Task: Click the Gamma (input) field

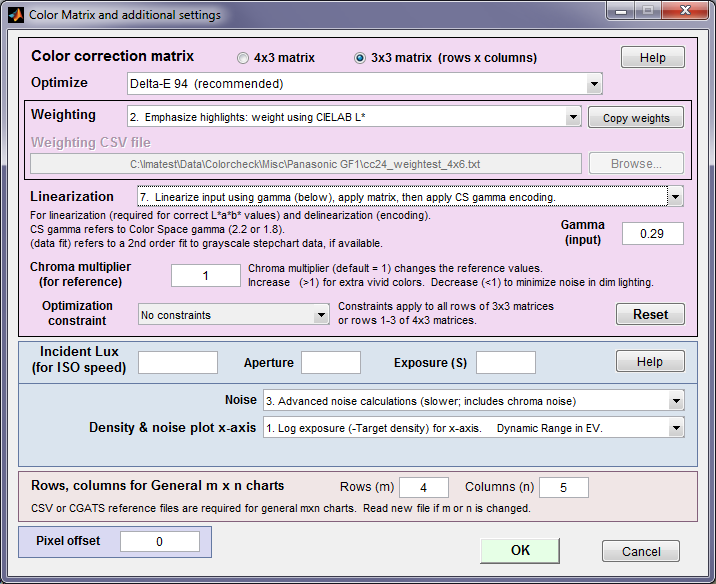Action: pos(653,234)
